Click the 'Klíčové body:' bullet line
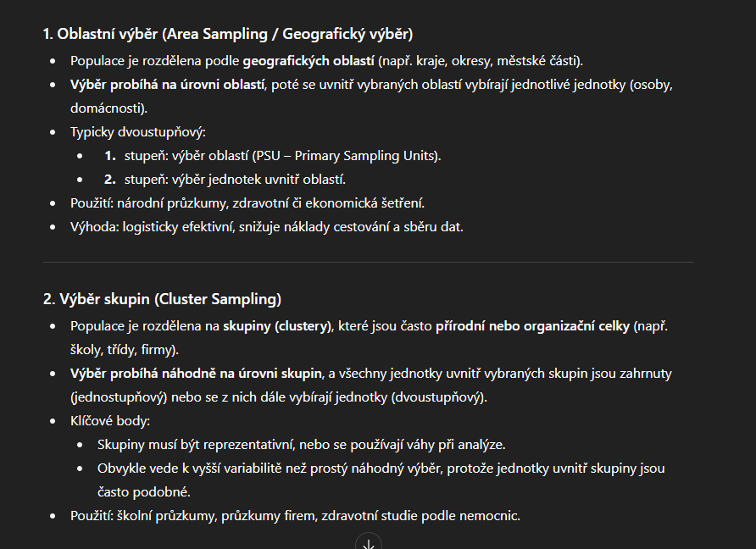This screenshot has width=756, height=549. point(110,421)
